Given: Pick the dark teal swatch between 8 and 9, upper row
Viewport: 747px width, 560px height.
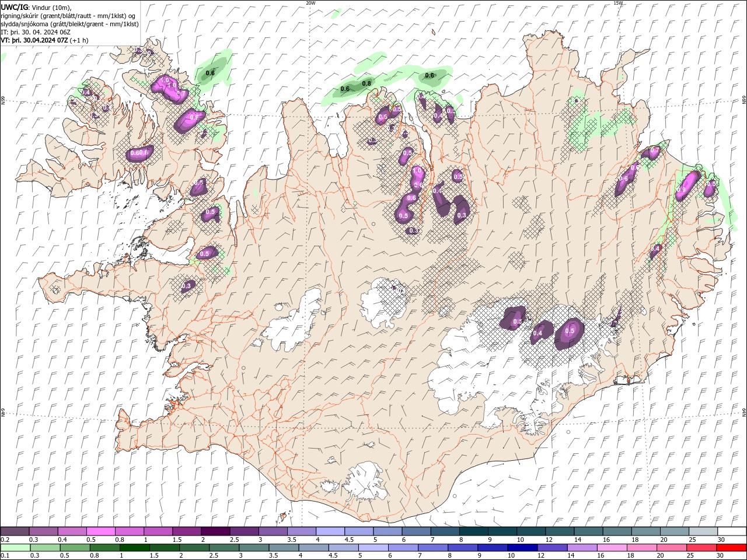Looking at the screenshot, I should pos(473,531).
